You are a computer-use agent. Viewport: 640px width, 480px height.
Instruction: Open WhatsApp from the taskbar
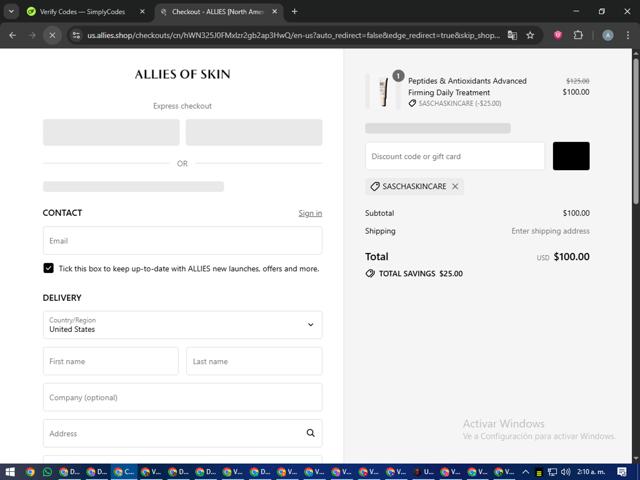point(47,472)
